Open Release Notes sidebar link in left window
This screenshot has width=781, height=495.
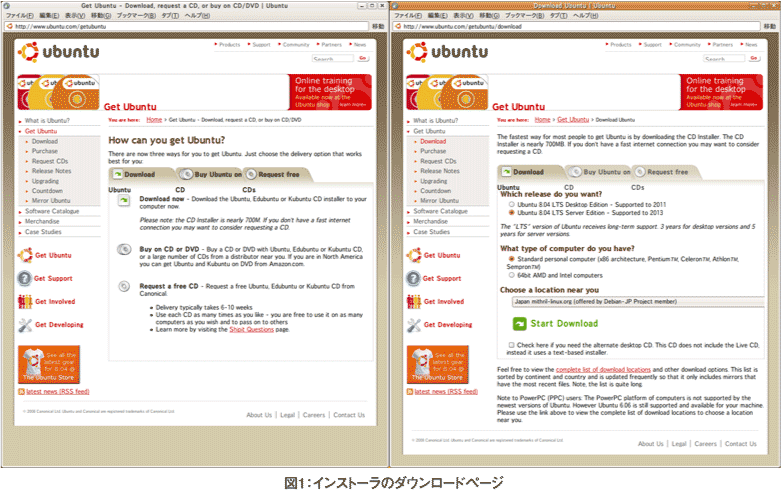51,171
